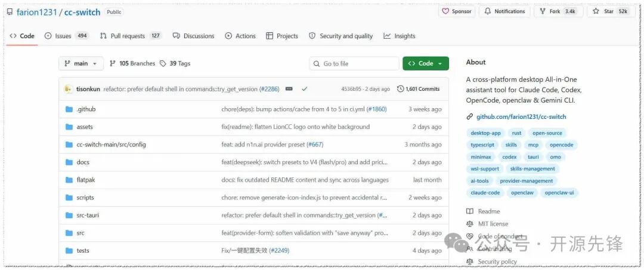The height and width of the screenshot is (270, 644).
Task: Select the opencode topic tag
Action: pyautogui.click(x=562, y=145)
